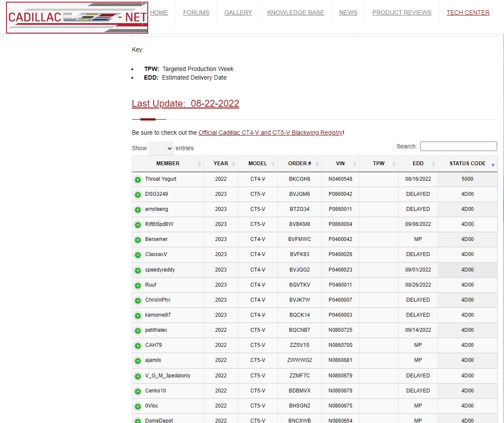Expand row details for DSG3249

(138, 195)
